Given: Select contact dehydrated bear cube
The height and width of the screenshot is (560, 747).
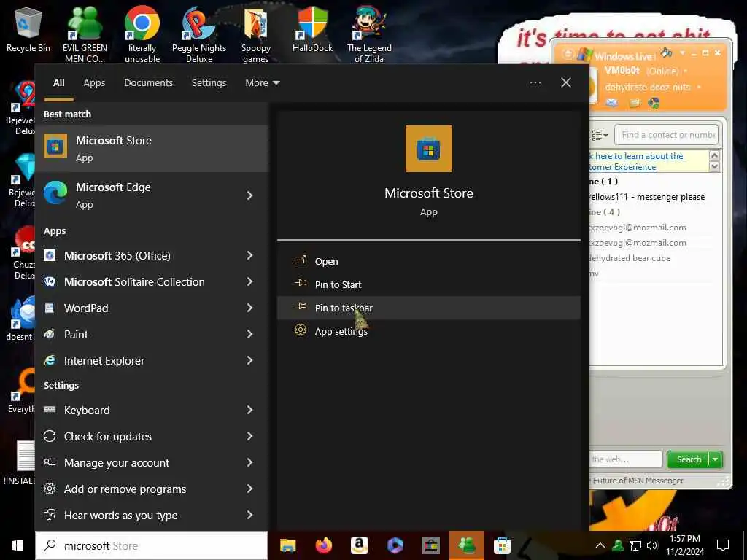Looking at the screenshot, I should tap(630, 258).
